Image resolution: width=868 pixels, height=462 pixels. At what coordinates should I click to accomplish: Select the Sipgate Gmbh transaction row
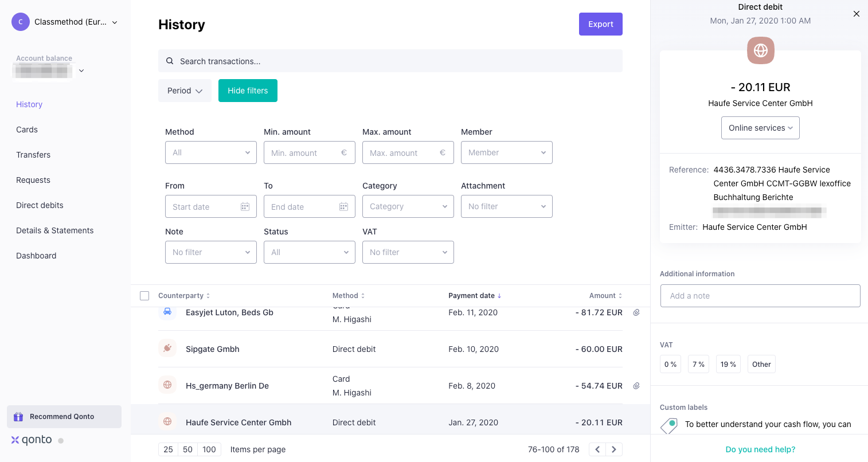[x=390, y=349]
